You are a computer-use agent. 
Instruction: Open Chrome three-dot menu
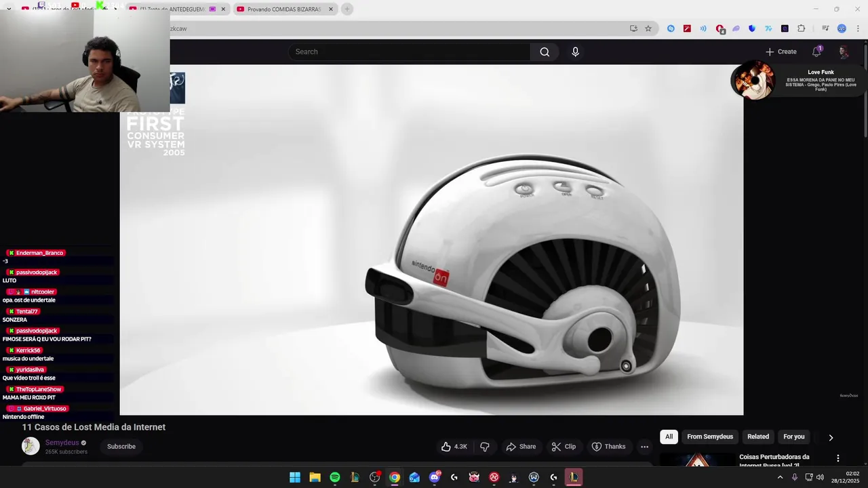[x=858, y=28]
